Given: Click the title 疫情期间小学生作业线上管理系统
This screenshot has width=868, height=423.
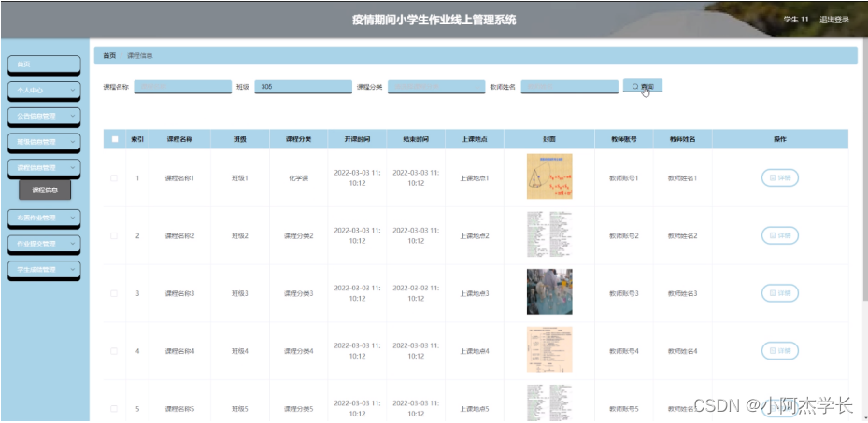Looking at the screenshot, I should click(434, 21).
